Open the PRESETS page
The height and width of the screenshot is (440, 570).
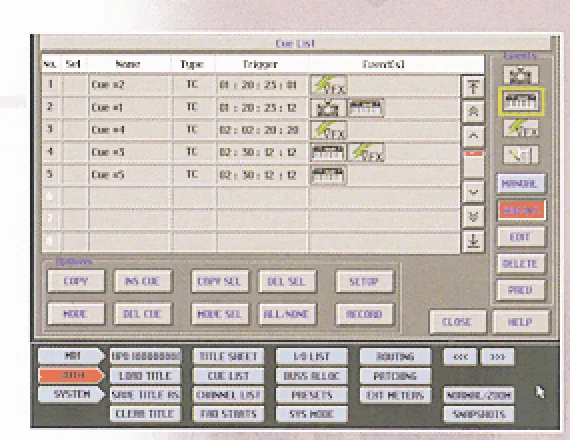(x=312, y=395)
